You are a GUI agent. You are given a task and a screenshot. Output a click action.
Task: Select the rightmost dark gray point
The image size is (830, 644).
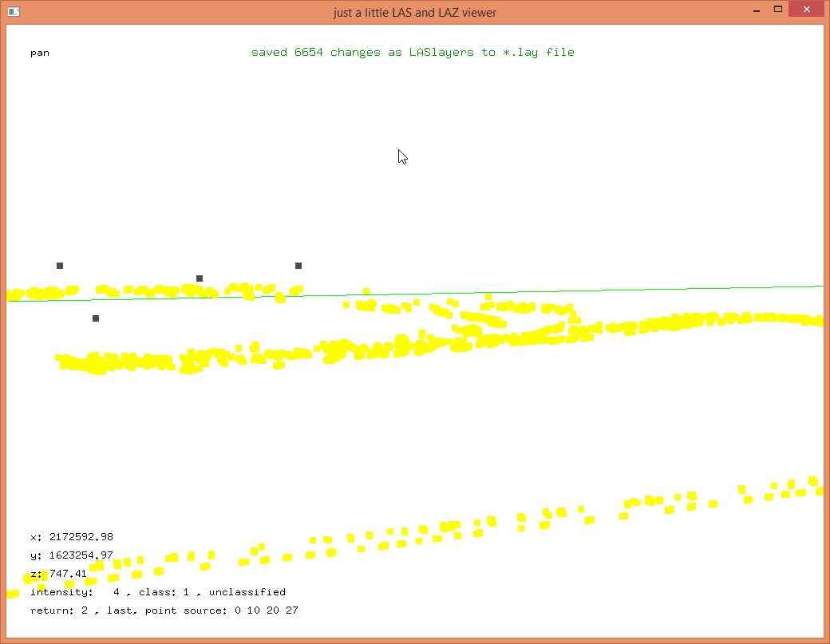(x=298, y=266)
